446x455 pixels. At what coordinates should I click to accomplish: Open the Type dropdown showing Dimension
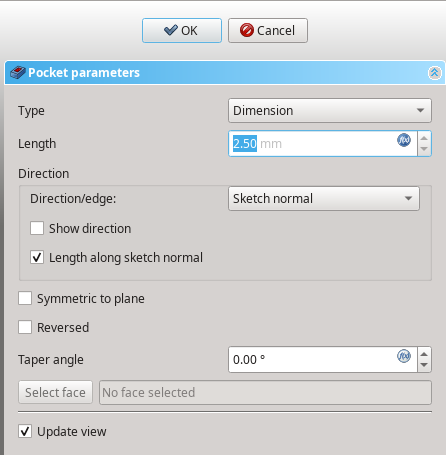[x=330, y=110]
